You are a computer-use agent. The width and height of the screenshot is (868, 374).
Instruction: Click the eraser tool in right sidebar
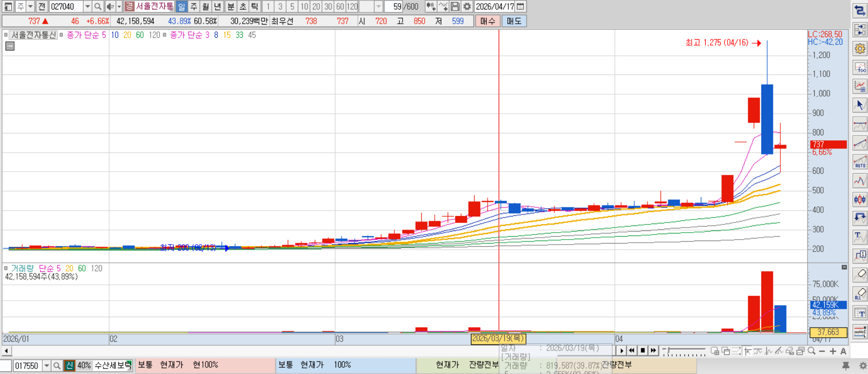(x=860, y=275)
